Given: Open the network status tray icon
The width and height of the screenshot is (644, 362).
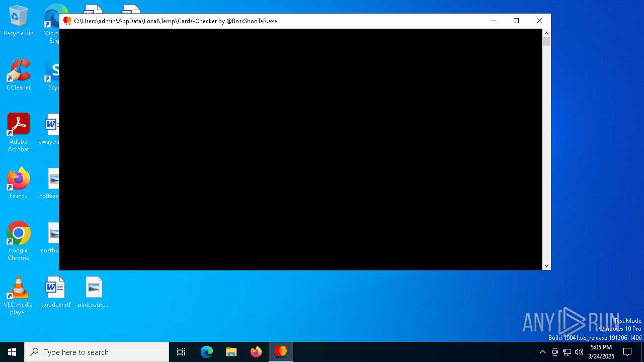Looking at the screenshot, I should 567,352.
